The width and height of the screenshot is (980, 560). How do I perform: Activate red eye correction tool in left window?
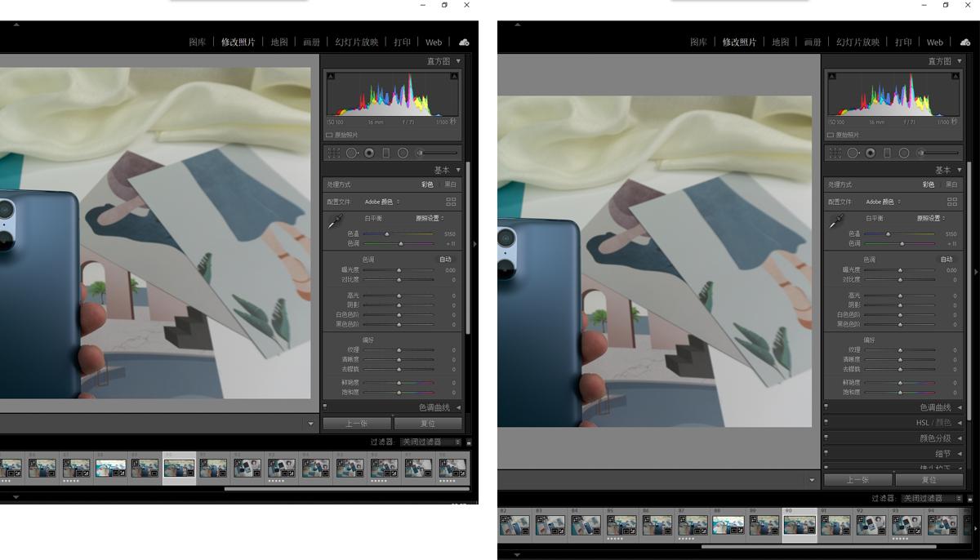[369, 153]
